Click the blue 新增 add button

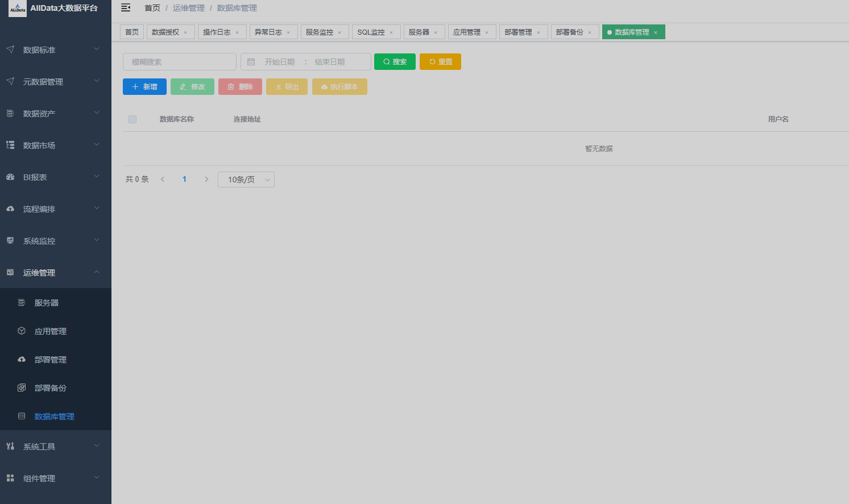click(144, 87)
